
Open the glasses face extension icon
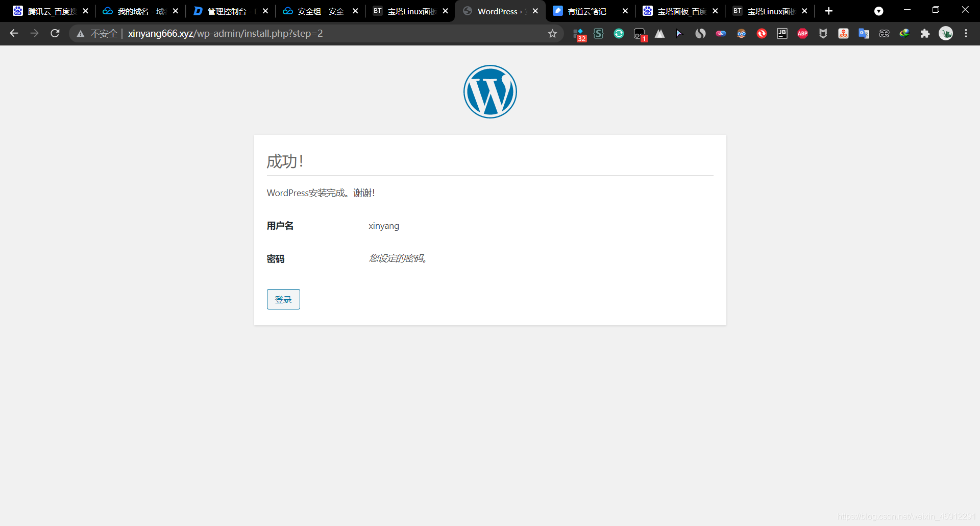(x=741, y=33)
